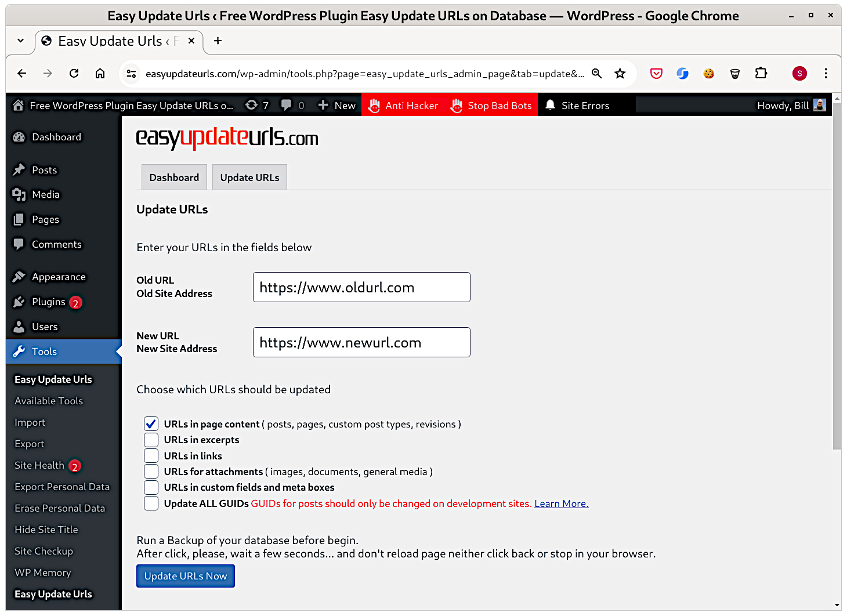847x616 pixels.
Task: Check URLs in custom fields and meta boxes
Action: [151, 487]
